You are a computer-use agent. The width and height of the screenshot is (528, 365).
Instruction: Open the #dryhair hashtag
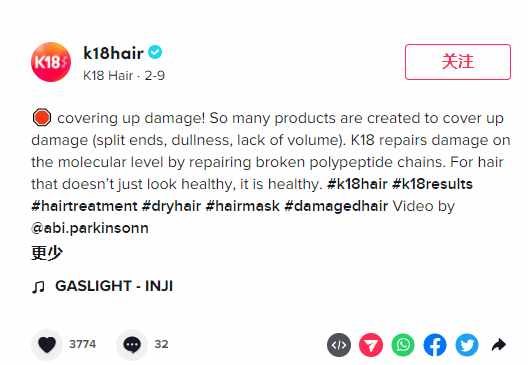(x=171, y=206)
